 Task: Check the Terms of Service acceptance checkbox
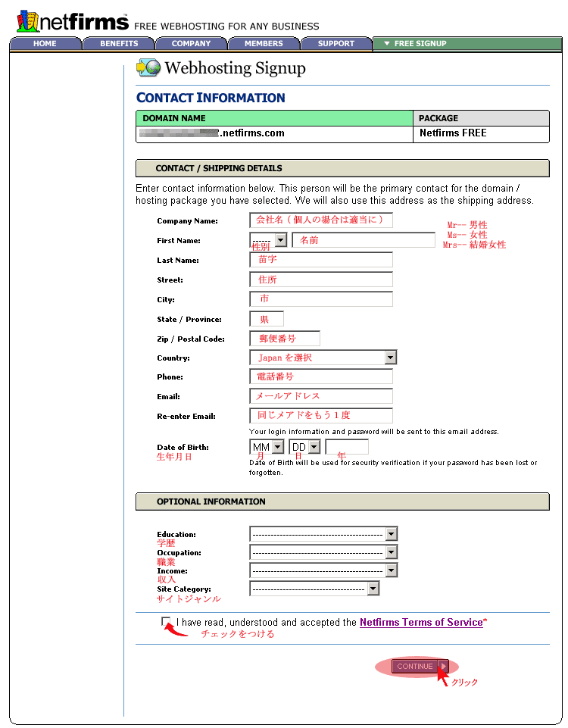[x=166, y=621]
